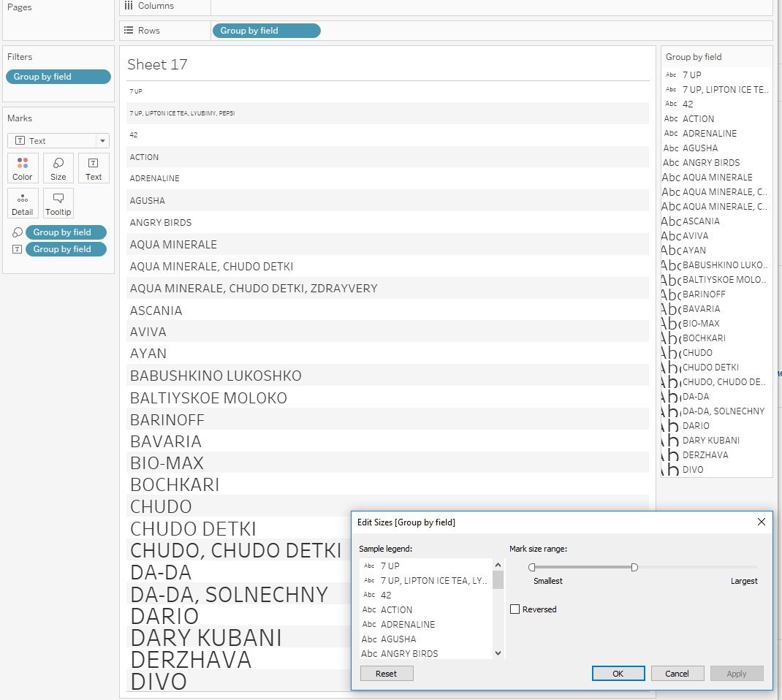Select ASCANIA in the sheet view

click(x=156, y=311)
